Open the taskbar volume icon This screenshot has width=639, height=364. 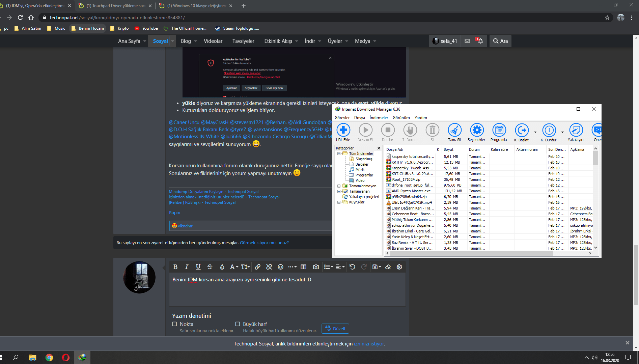[594, 358]
